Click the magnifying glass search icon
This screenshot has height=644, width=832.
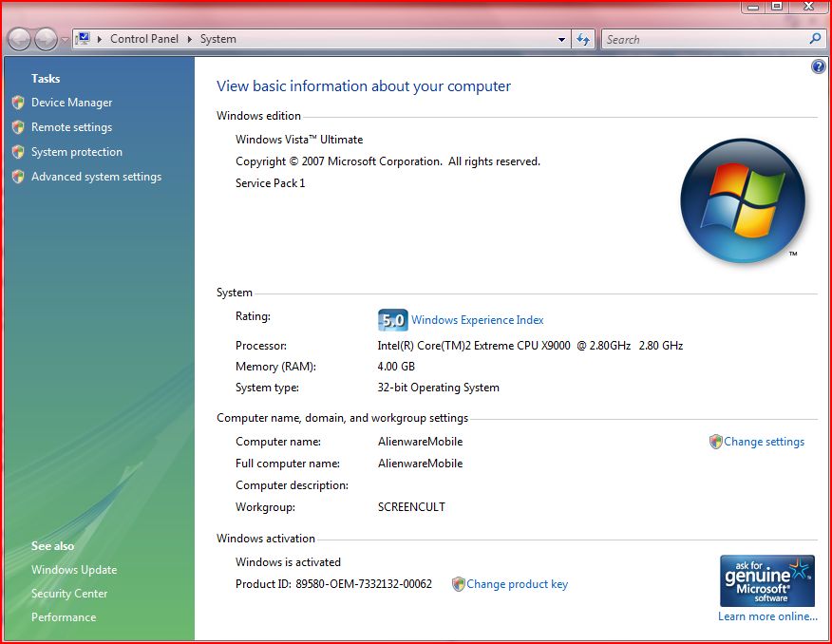click(815, 39)
